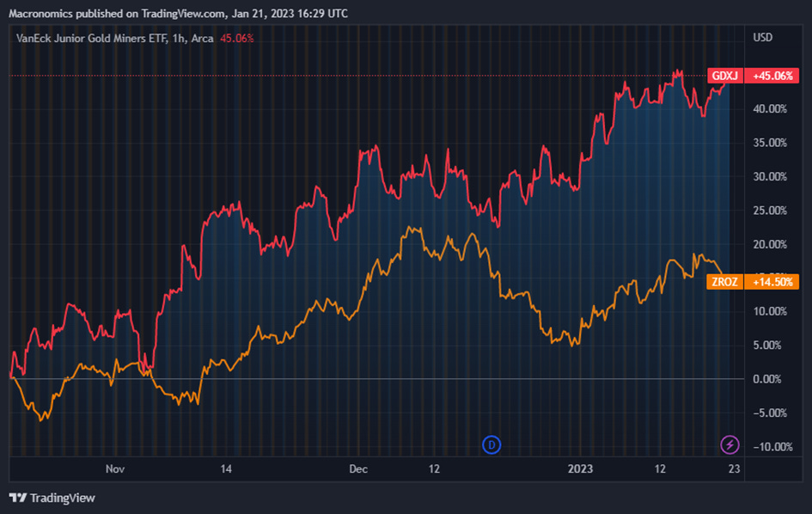Click the red 45.06% legend value
The width and height of the screenshot is (812, 514).
[236, 39]
